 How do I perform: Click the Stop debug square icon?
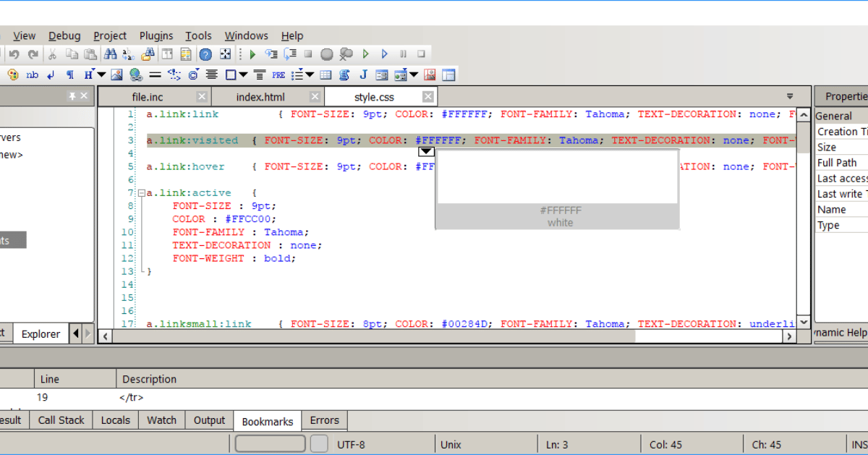point(307,54)
